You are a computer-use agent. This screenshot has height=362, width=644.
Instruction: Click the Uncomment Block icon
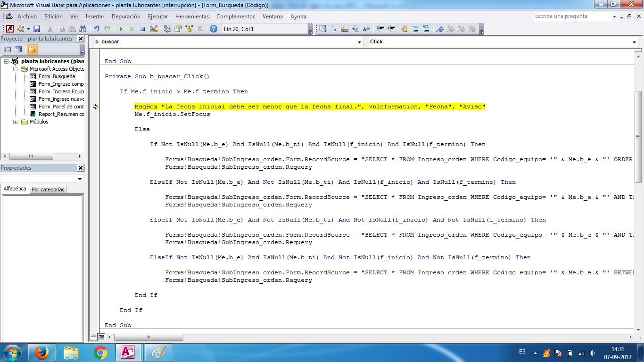pos(426,29)
